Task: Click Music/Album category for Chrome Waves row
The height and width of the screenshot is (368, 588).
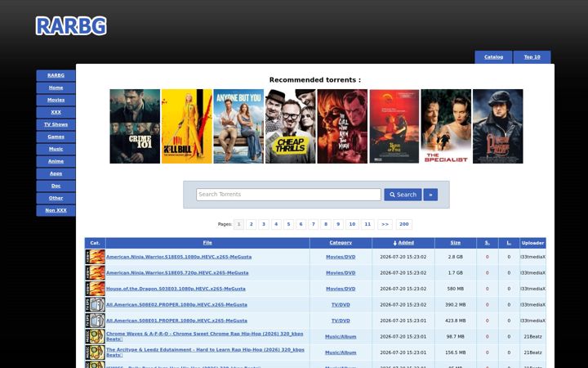Action: coord(341,336)
